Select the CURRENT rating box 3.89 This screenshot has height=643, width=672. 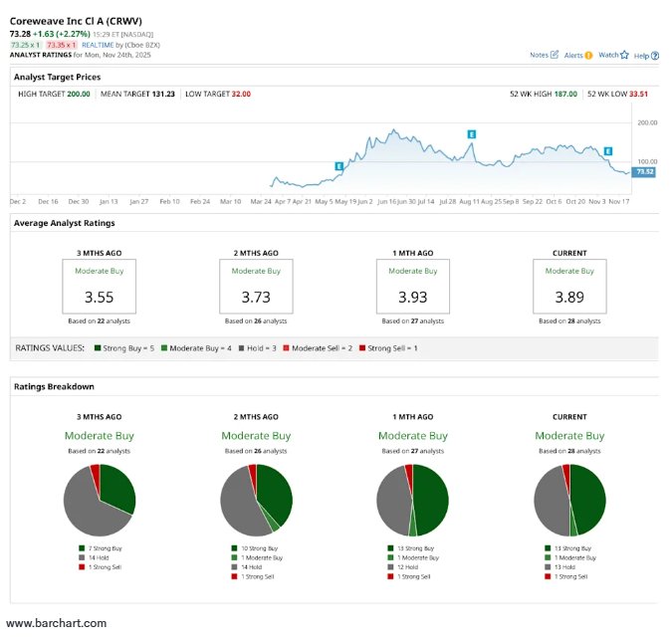(568, 287)
